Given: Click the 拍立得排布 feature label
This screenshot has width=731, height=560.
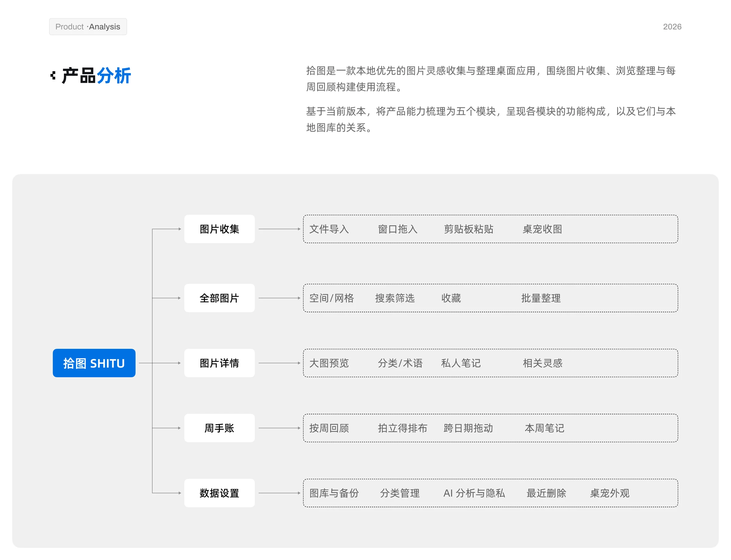Looking at the screenshot, I should 402,428.
